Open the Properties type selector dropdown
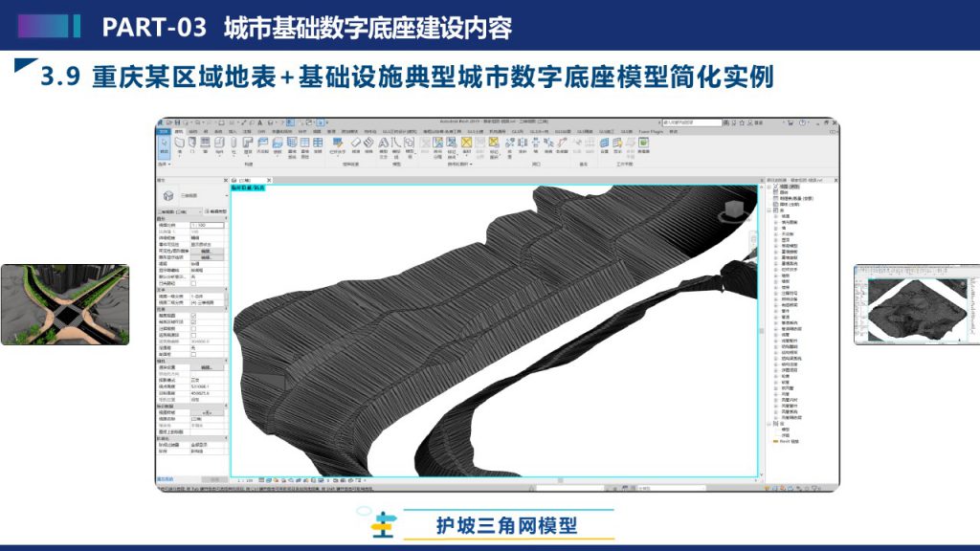The image size is (980, 551). 227,195
